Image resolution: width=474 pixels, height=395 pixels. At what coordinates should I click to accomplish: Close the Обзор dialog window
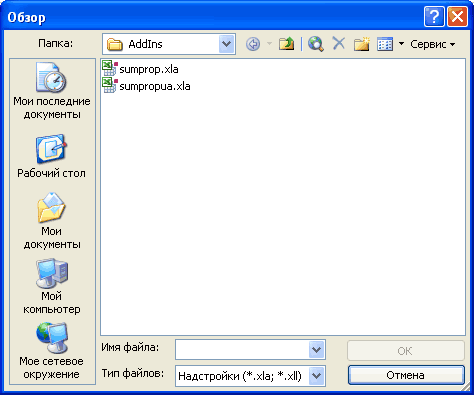pyautogui.click(x=457, y=16)
